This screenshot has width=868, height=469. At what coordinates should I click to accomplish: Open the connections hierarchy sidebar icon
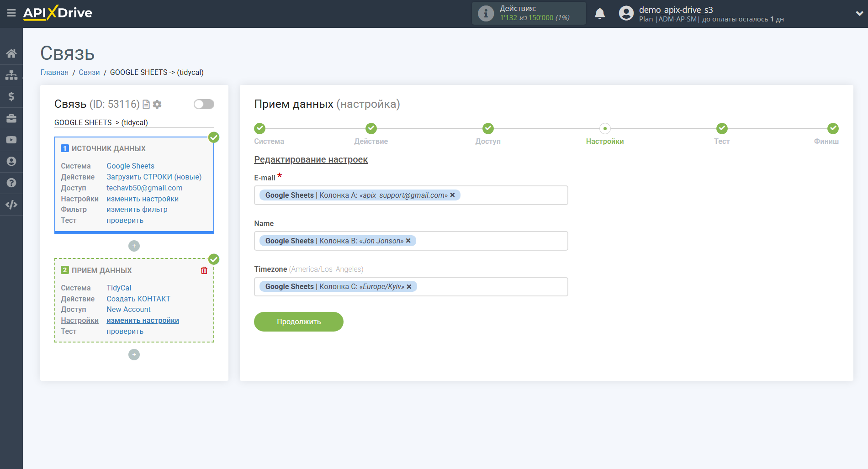click(x=11, y=75)
